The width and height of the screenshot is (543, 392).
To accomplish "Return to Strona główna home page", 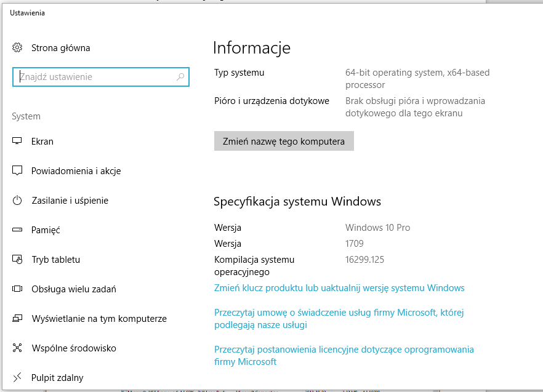I will click(60, 48).
